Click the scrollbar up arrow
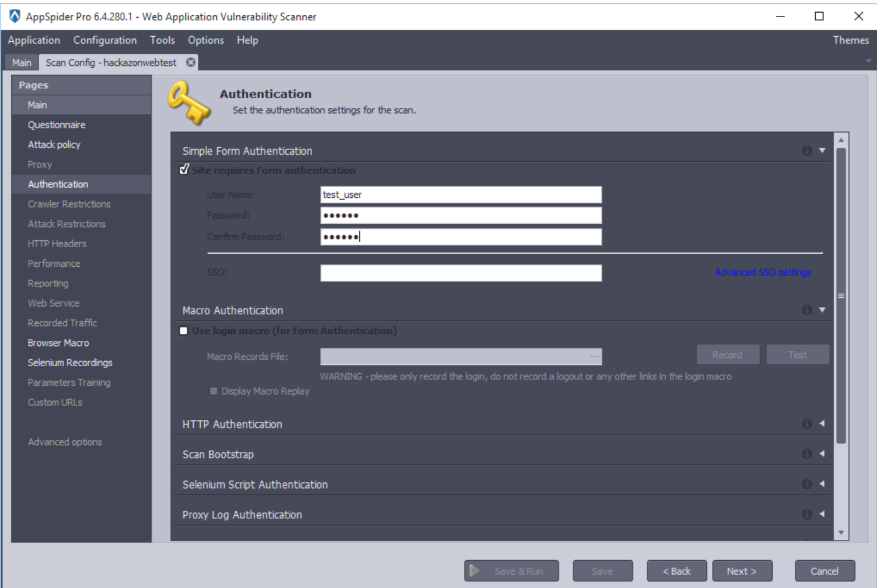 tap(841, 140)
